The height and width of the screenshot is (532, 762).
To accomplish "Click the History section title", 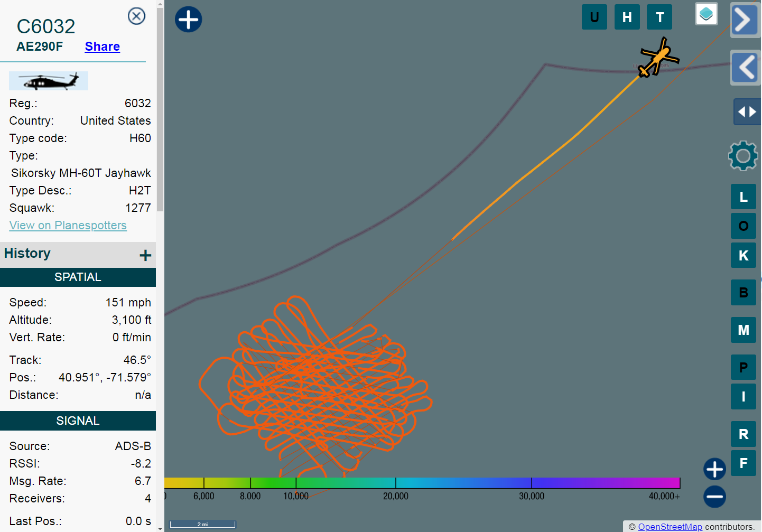I will 27,253.
